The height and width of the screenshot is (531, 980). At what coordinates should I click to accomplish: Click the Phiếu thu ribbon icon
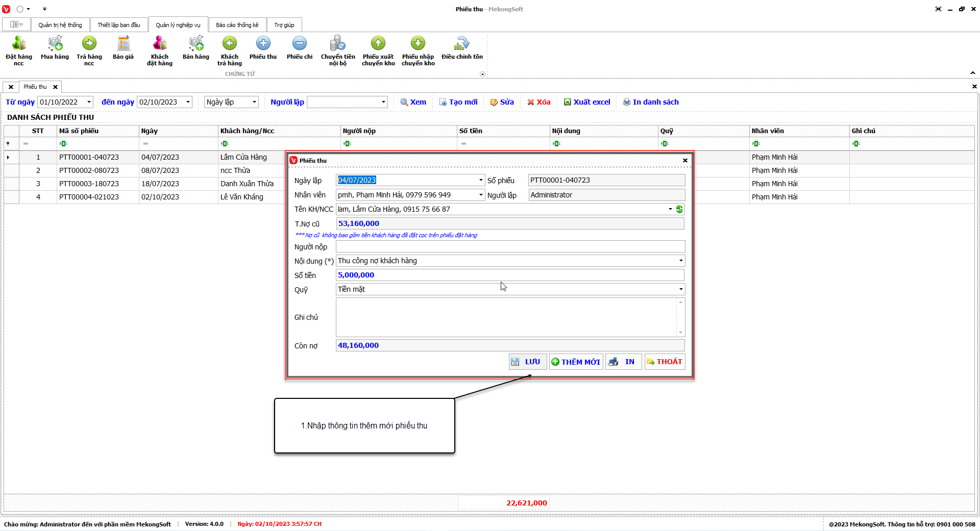263,47
